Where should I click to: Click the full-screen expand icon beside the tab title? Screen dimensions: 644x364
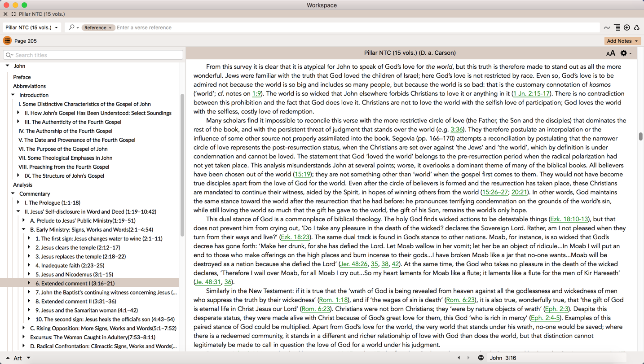point(13,14)
